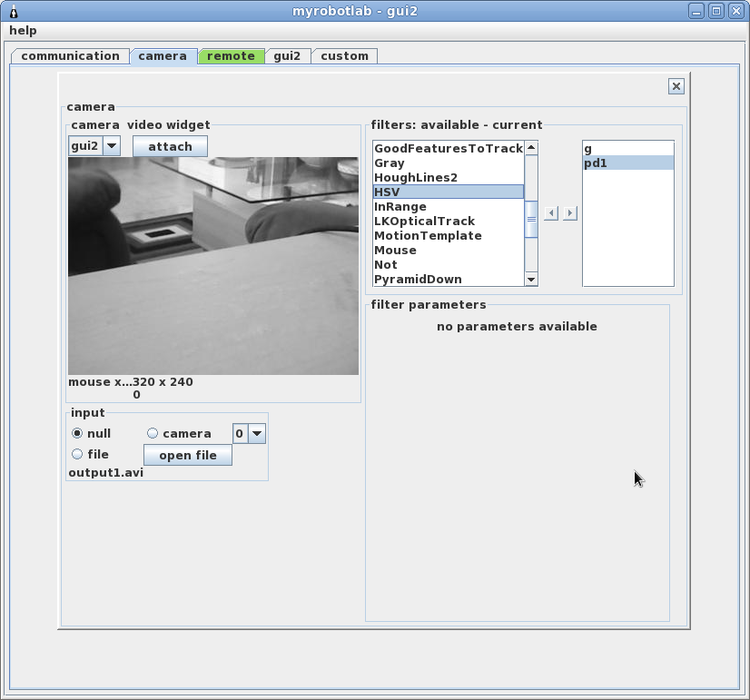Screen dimensions: 750x700
Task: Select the Mouse filter entry
Action: click(449, 250)
